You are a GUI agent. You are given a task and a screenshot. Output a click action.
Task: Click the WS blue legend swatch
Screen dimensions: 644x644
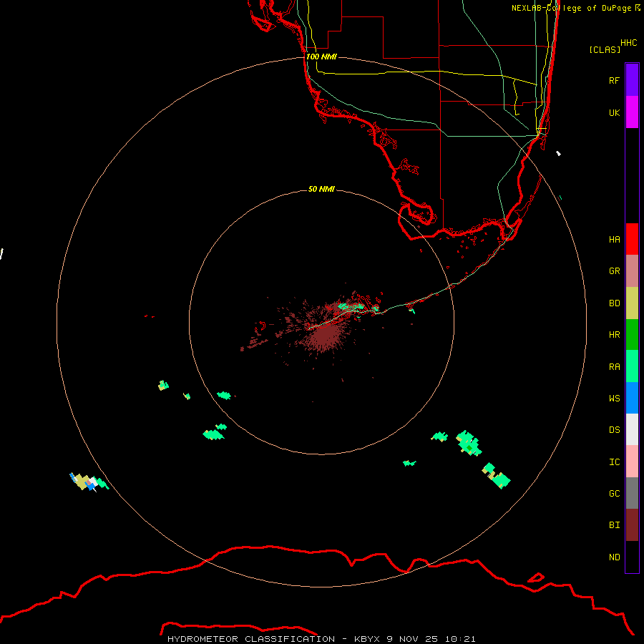(632, 398)
